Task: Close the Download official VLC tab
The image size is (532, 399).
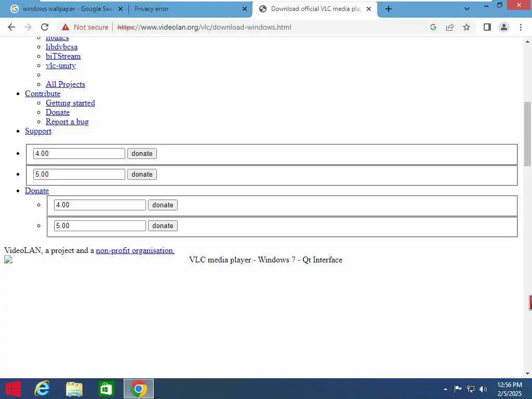Action: point(369,9)
